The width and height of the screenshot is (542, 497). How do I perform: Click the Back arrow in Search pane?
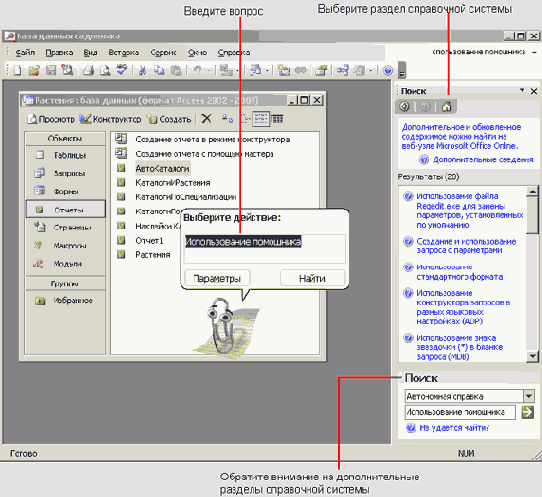(x=404, y=106)
